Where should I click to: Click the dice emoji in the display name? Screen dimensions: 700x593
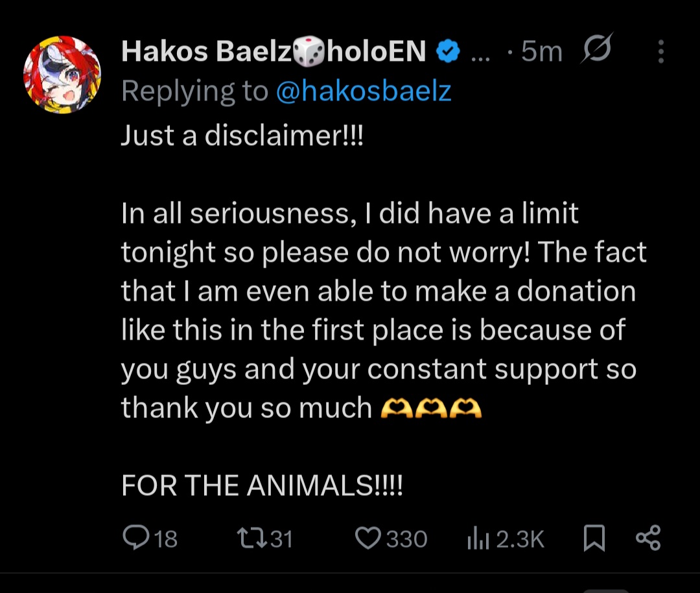[308, 51]
